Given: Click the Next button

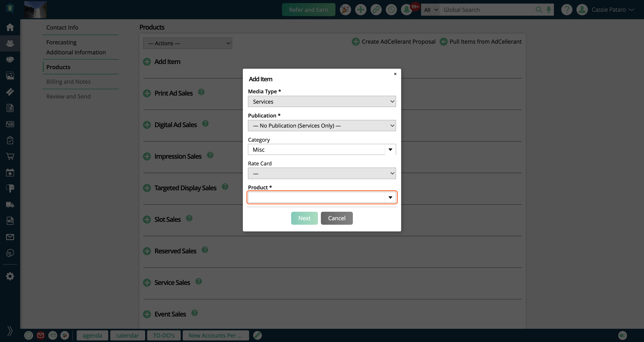Looking at the screenshot, I should tap(304, 218).
